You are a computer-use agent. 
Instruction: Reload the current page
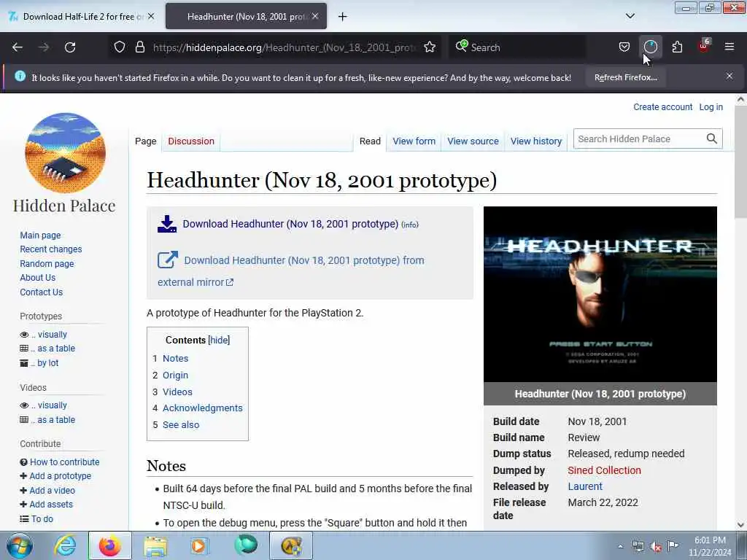[70, 47]
